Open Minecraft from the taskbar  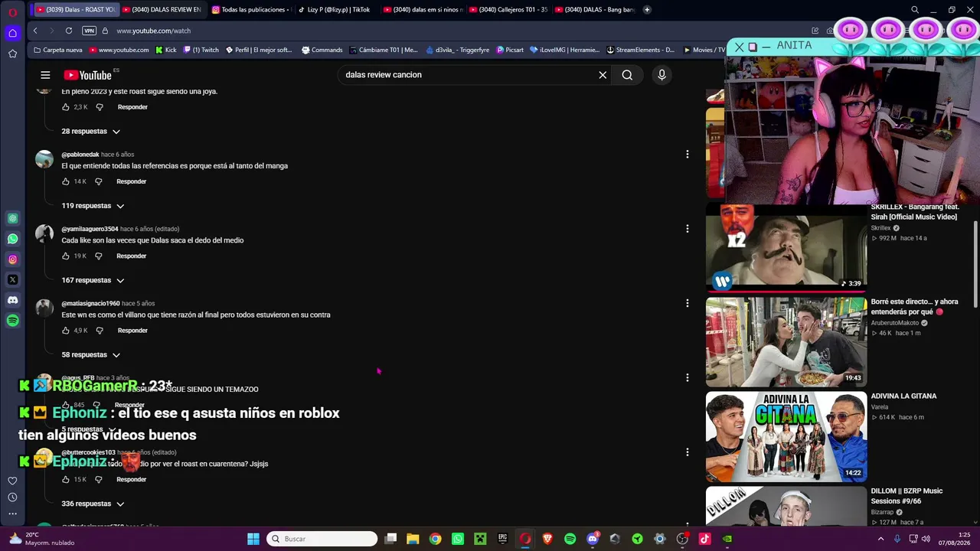pos(480,539)
